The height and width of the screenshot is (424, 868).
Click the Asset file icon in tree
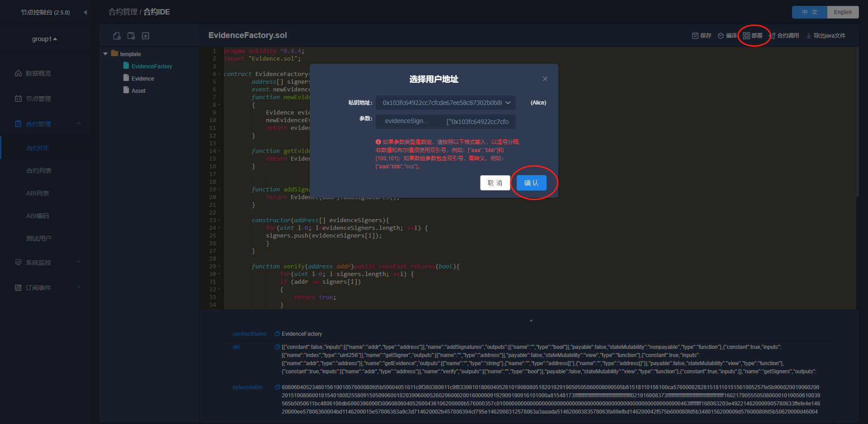(x=126, y=90)
